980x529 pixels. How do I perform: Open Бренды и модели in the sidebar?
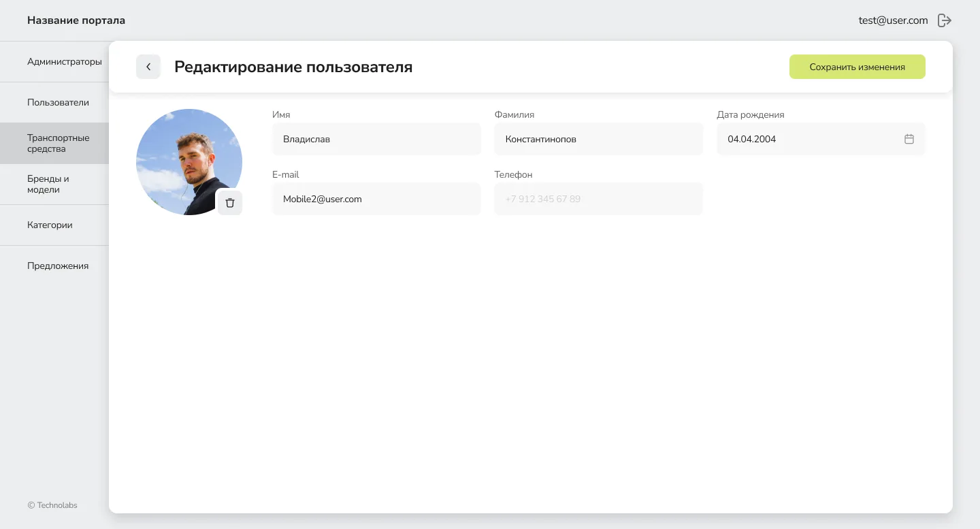click(54, 184)
